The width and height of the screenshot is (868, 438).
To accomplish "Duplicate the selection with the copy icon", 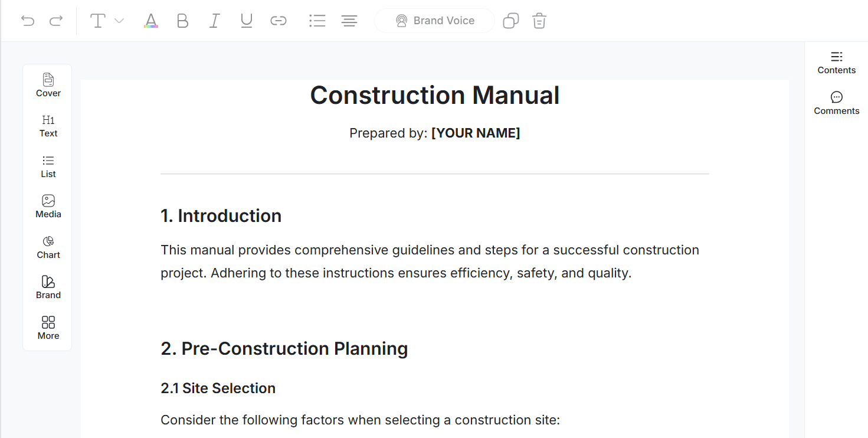I will [510, 20].
